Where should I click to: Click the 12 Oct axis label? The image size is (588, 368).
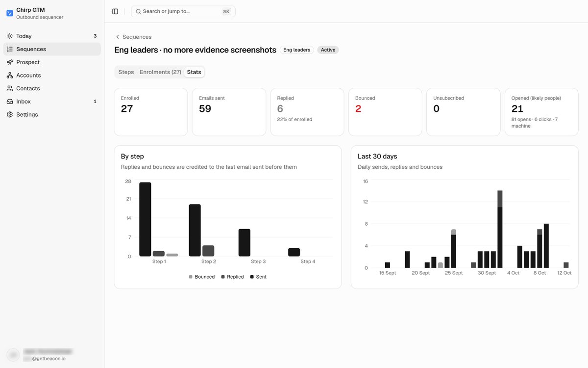coord(564,273)
